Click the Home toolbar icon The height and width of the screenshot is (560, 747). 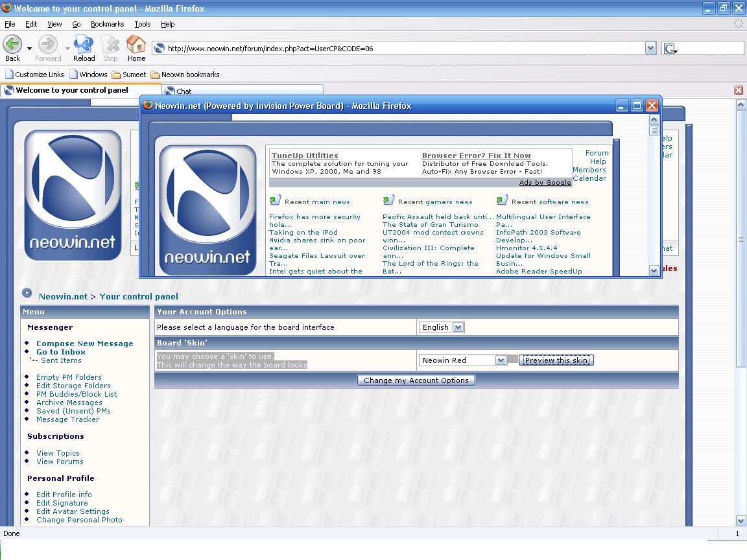point(136,45)
